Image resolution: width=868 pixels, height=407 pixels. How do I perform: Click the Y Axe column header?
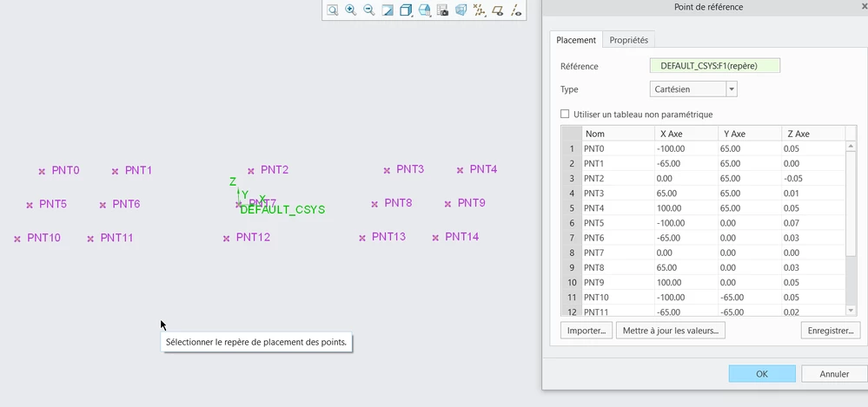pos(749,134)
